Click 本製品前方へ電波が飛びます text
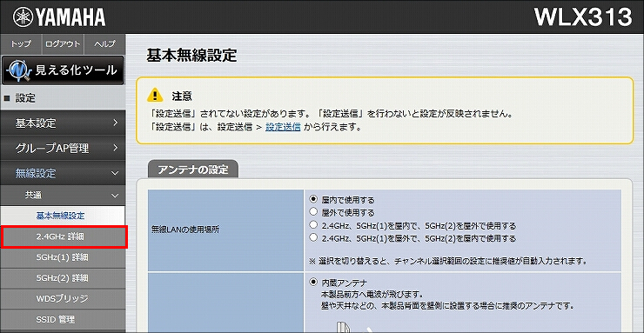The width and height of the screenshot is (644, 333). point(372,295)
